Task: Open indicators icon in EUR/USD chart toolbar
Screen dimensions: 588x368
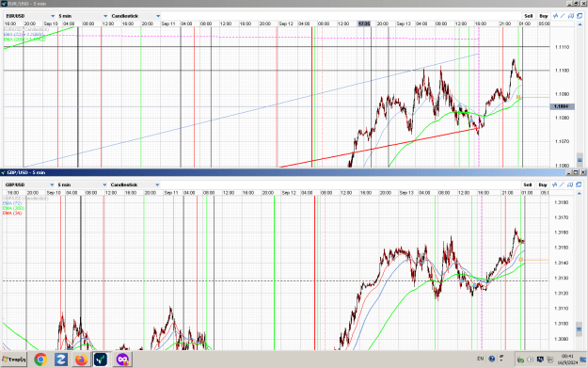Action: pyautogui.click(x=555, y=16)
